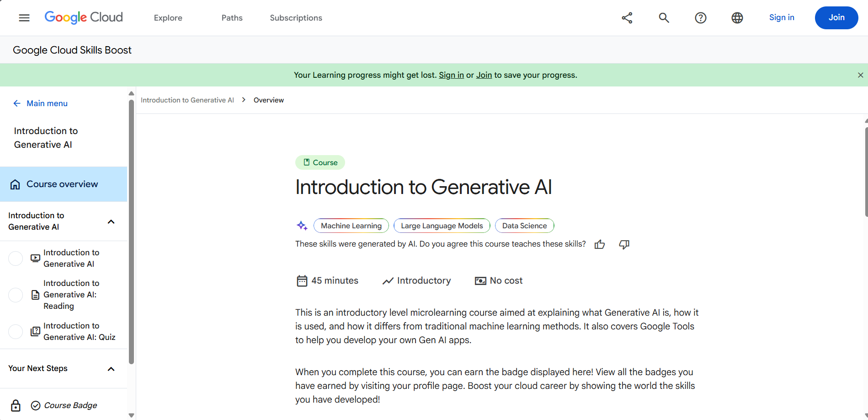
Task: Click the back arrow beside Main menu
Action: click(x=17, y=103)
